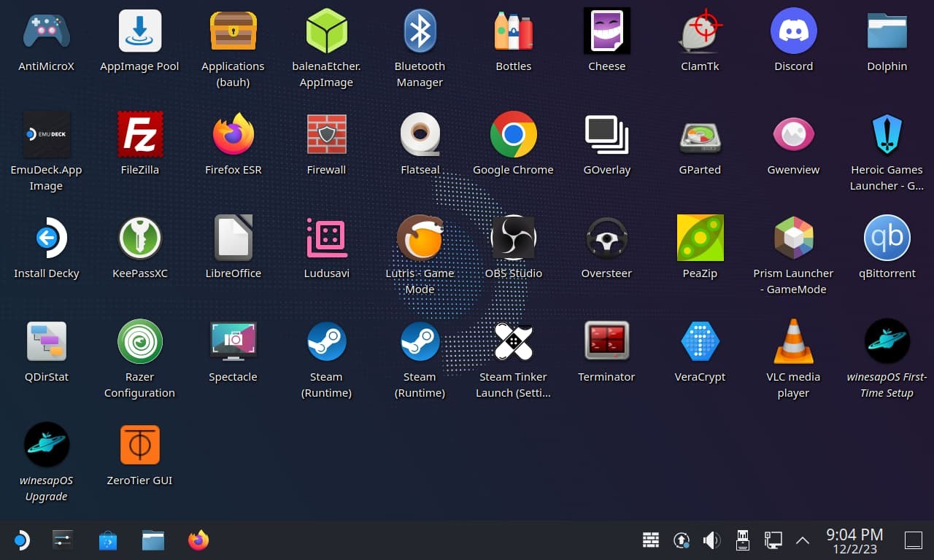The width and height of the screenshot is (934, 560).
Task: Launch LibreOffice from the desktop
Action: (233, 238)
